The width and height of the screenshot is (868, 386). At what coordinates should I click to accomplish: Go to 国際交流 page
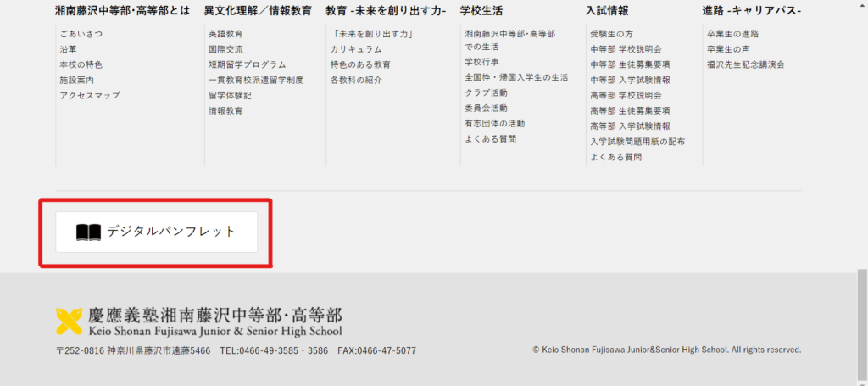tap(225, 49)
